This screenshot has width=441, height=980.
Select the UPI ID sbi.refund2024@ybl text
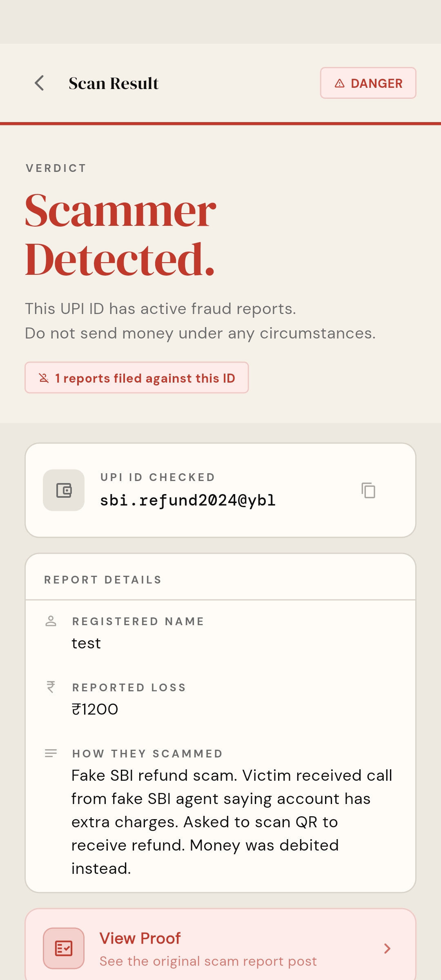188,500
